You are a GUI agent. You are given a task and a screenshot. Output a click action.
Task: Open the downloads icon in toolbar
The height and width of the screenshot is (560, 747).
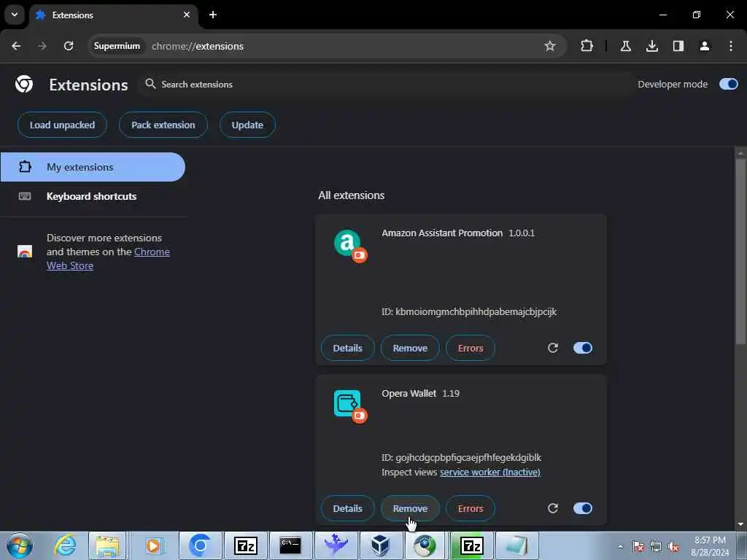pos(651,46)
